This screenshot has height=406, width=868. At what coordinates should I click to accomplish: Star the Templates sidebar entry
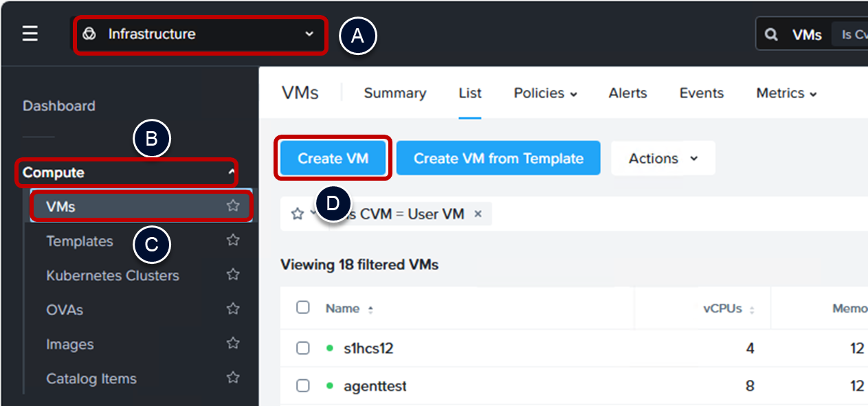[x=233, y=240]
